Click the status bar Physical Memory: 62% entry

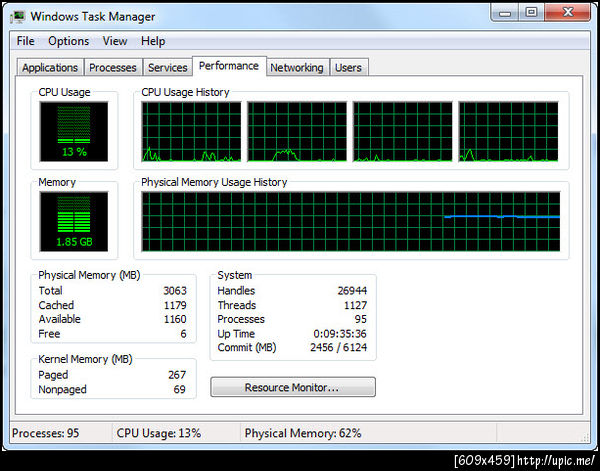[x=303, y=433]
